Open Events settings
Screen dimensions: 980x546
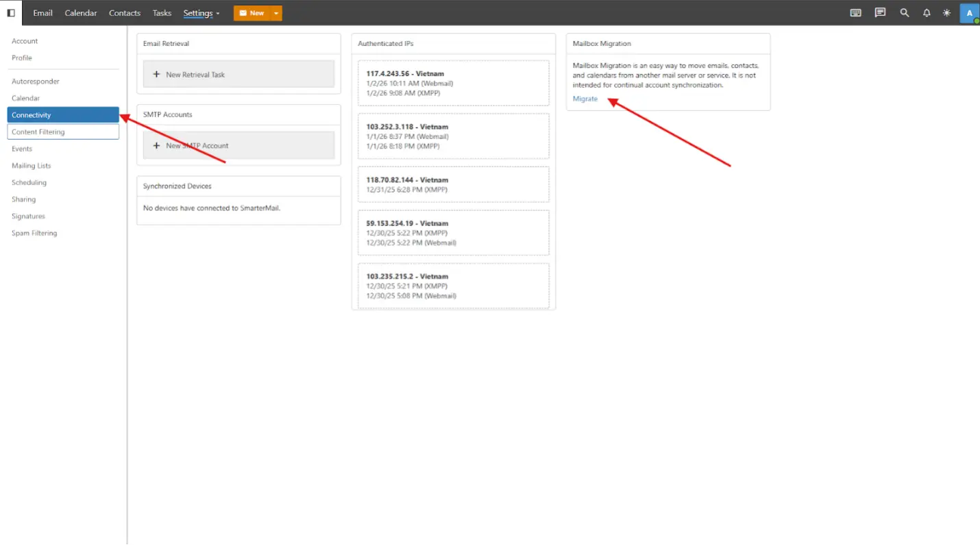(x=63, y=149)
